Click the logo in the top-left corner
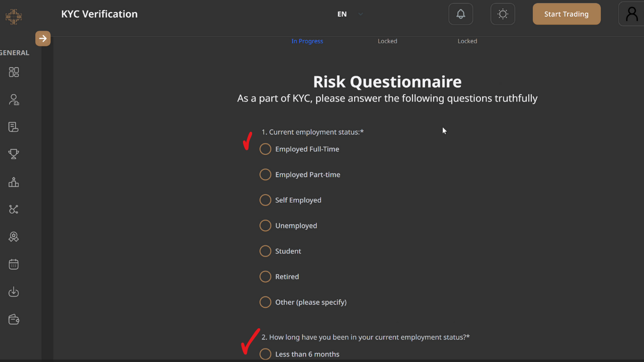The width and height of the screenshot is (644, 362). point(14,16)
